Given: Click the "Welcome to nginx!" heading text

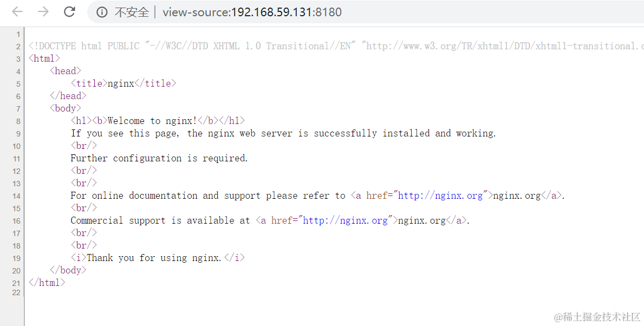Looking at the screenshot, I should [152, 121].
